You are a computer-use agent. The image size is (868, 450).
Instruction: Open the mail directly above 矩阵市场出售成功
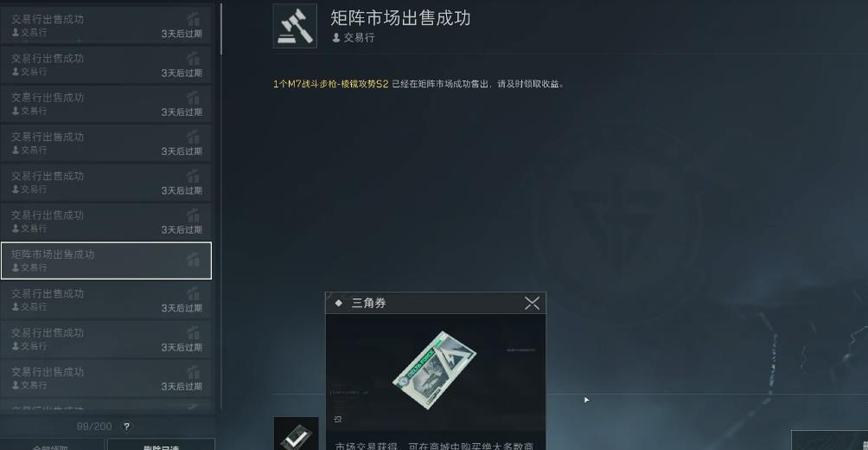[106, 222]
